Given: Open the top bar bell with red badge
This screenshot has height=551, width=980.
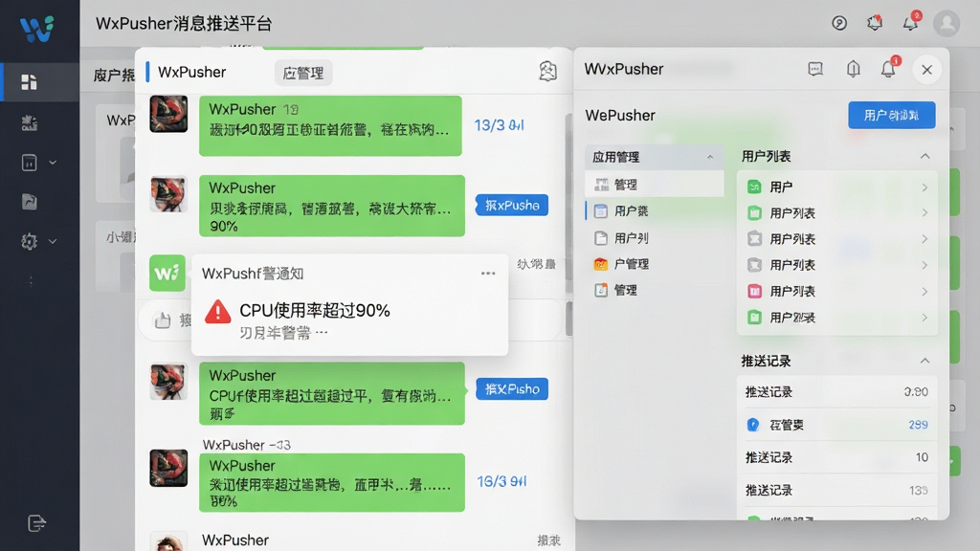Looking at the screenshot, I should point(911,21).
